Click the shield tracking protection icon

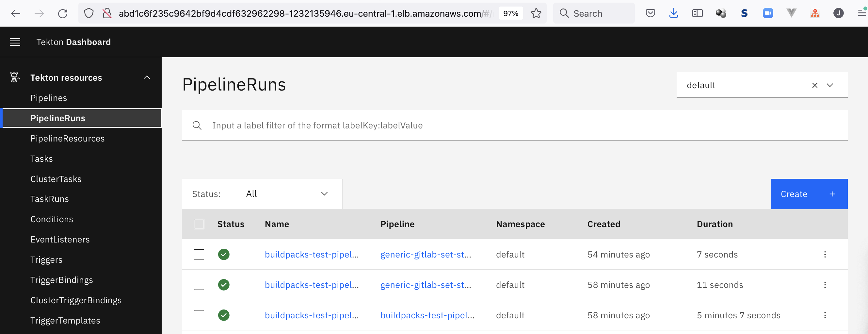click(88, 13)
